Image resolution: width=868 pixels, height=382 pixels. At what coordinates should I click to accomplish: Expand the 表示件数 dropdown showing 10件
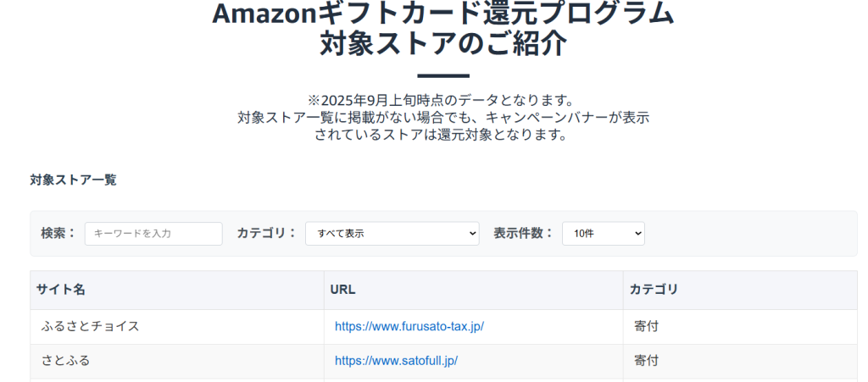click(603, 234)
